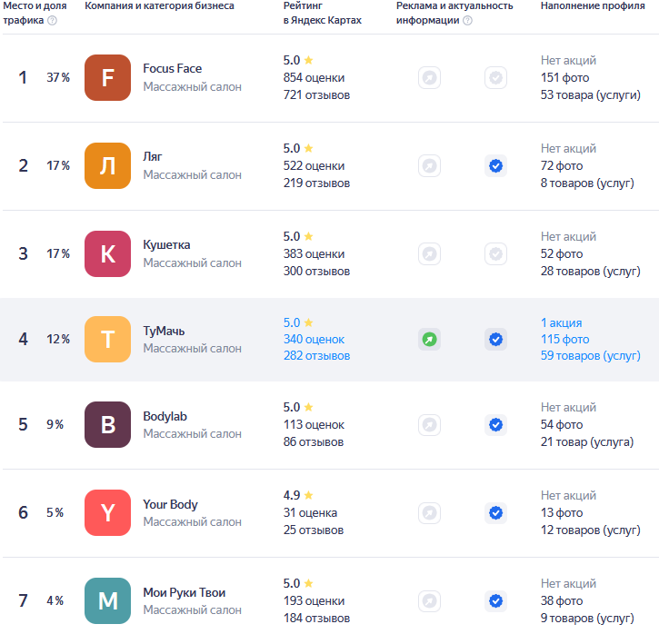659x644 pixels.
Task: Open the 59 товаров (услуг) link
Action: 590,356
